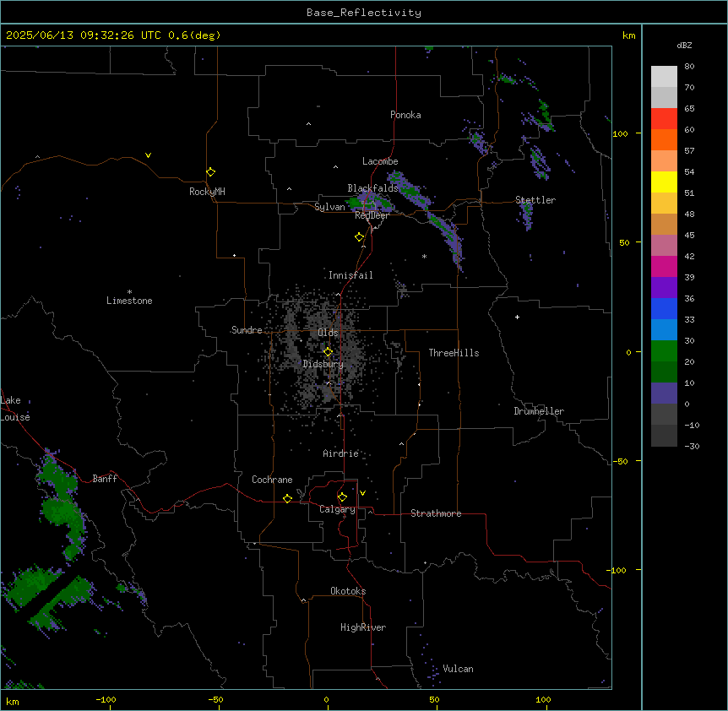Click the Stettler city label
The image size is (728, 711).
[x=535, y=200]
